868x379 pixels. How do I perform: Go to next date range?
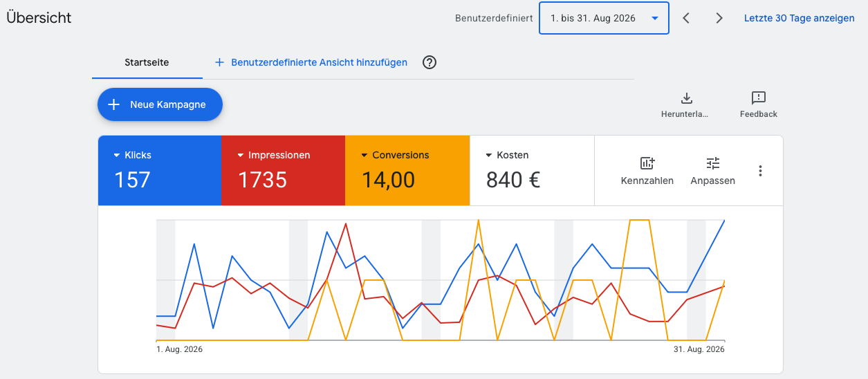pos(719,18)
